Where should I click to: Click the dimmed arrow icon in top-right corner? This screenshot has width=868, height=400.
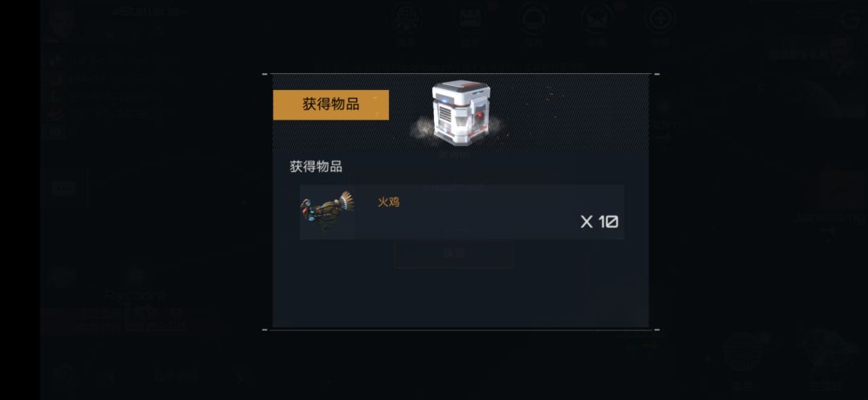click(x=850, y=20)
